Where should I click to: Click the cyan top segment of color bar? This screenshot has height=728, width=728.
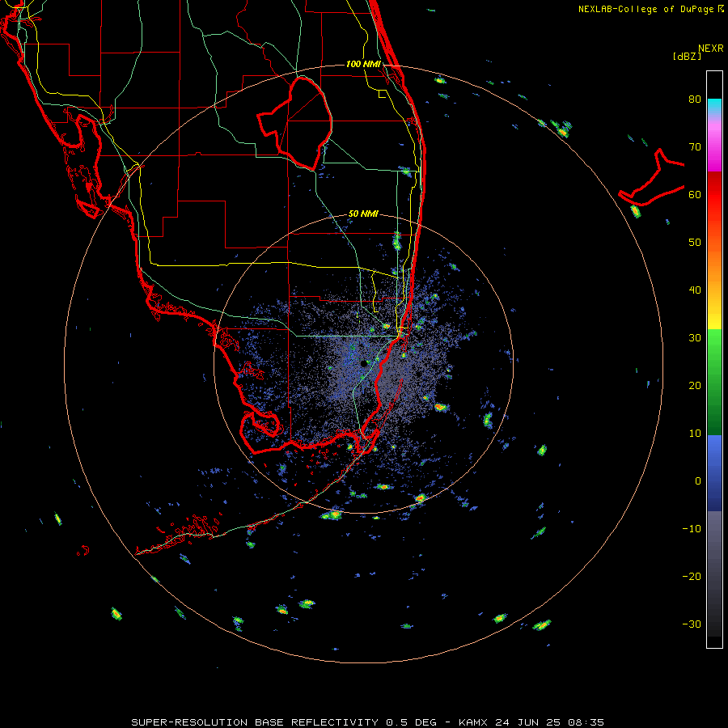(714, 106)
